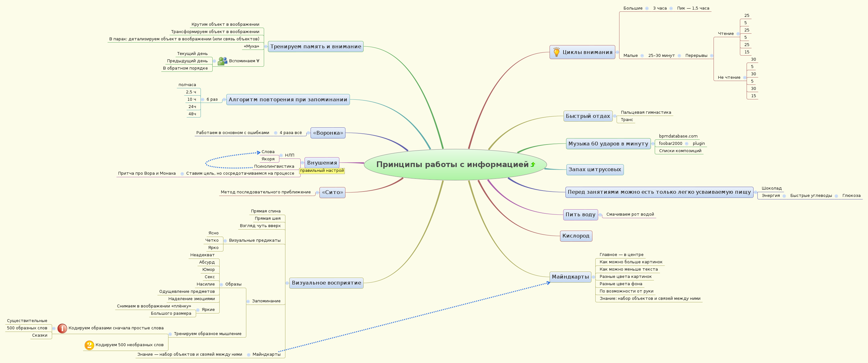Select the Тренируем память и внимание node
868x363 pixels.
(315, 46)
